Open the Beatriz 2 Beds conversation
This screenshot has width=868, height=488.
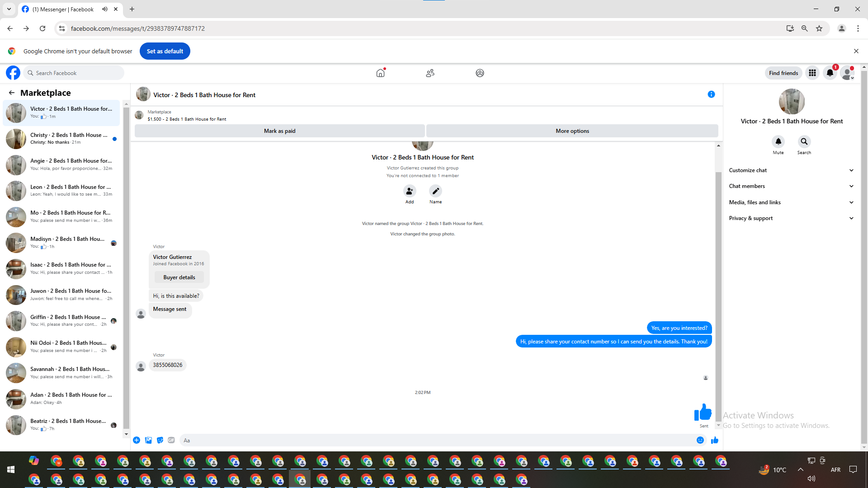[x=61, y=425]
